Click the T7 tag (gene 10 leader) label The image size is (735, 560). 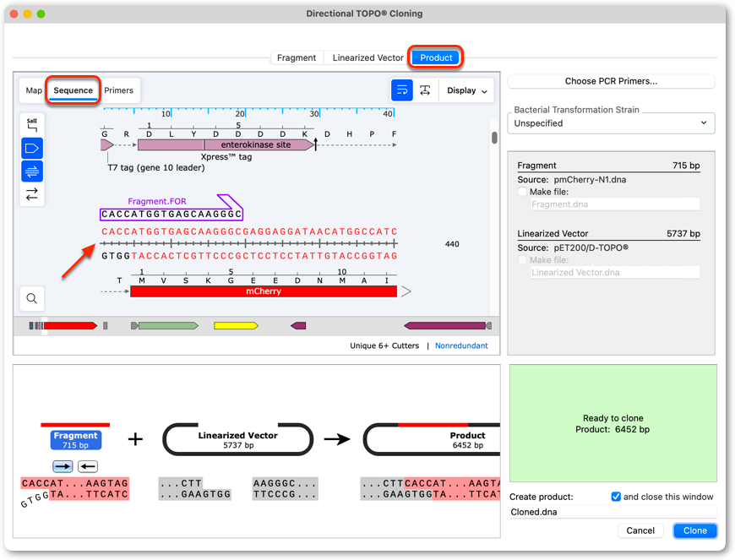156,168
